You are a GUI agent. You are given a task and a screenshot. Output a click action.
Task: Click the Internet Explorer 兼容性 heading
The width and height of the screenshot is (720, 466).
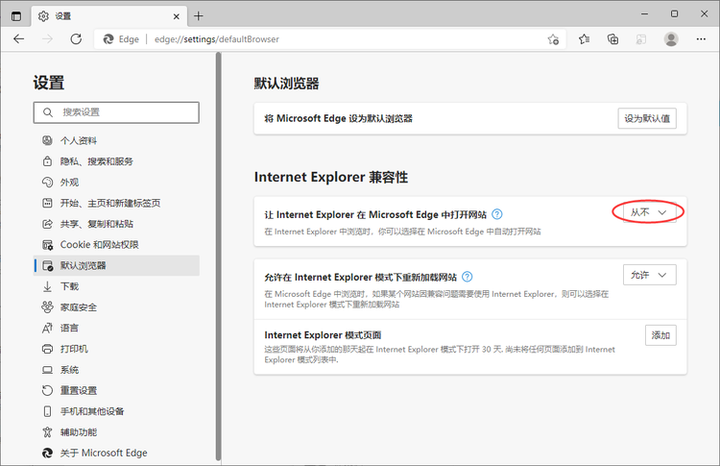[x=331, y=177]
